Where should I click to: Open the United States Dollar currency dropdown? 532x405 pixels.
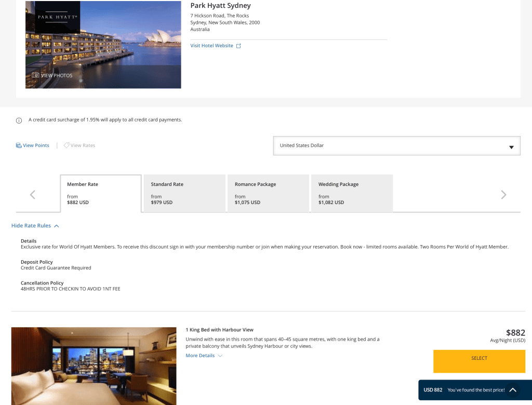click(x=396, y=146)
